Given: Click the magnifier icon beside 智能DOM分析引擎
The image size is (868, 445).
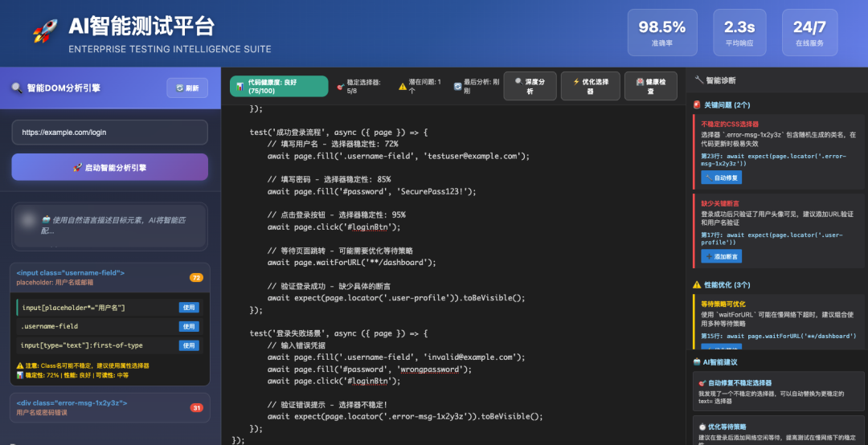Looking at the screenshot, I should [x=17, y=88].
